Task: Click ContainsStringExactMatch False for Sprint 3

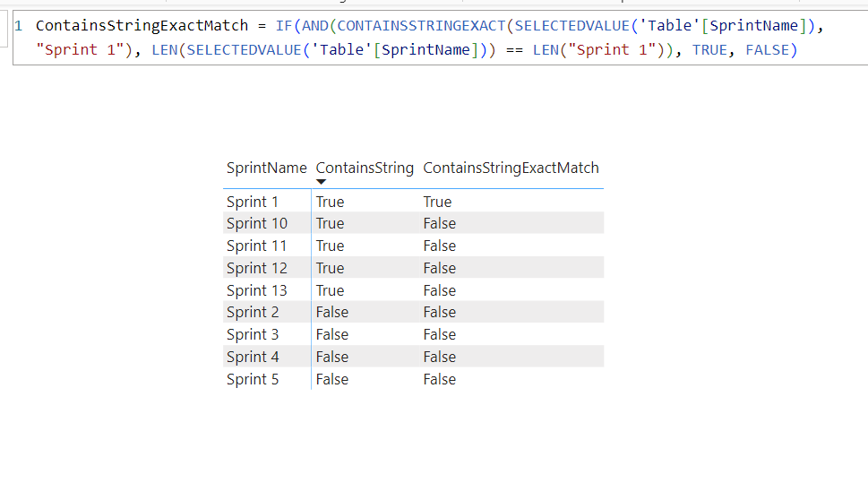Action: pos(440,334)
